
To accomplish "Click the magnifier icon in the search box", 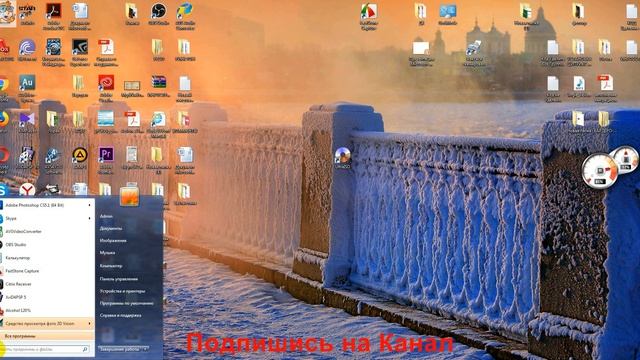I will [x=85, y=349].
